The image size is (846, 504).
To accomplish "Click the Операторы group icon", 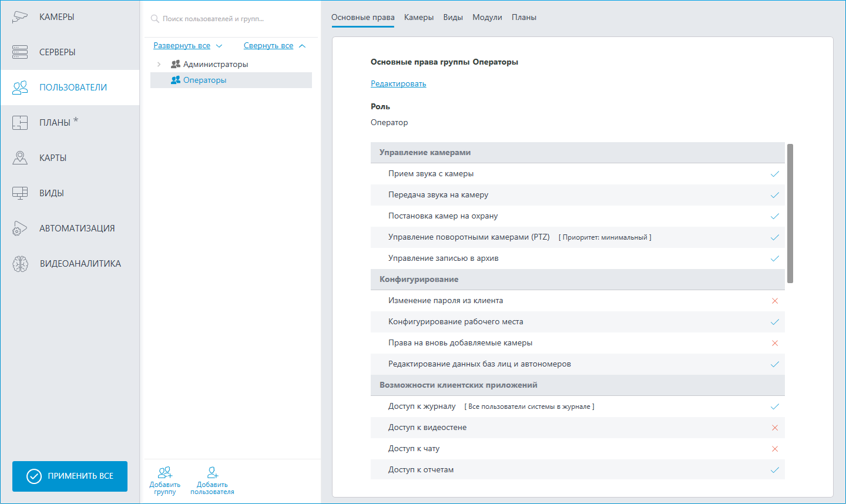I will [x=175, y=80].
